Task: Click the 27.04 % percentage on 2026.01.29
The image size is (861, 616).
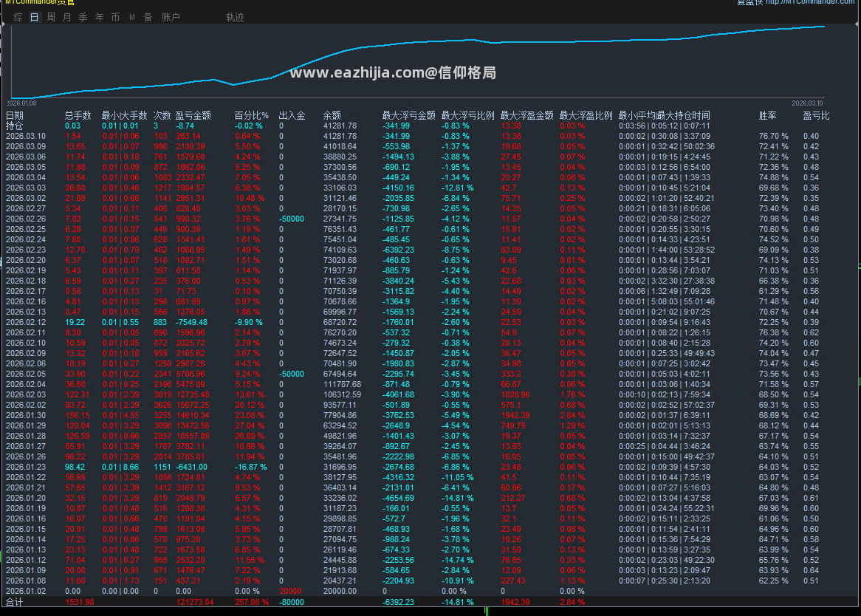Action: (x=250, y=426)
